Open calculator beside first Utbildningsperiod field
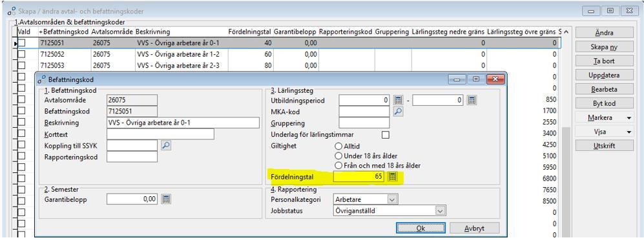Viewport: 644px width, 240px height. pyautogui.click(x=398, y=100)
